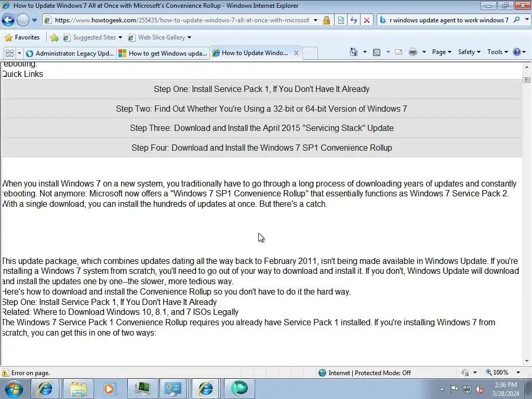The image size is (532, 399).
Task: Open a new blank tab
Action: 310,54
